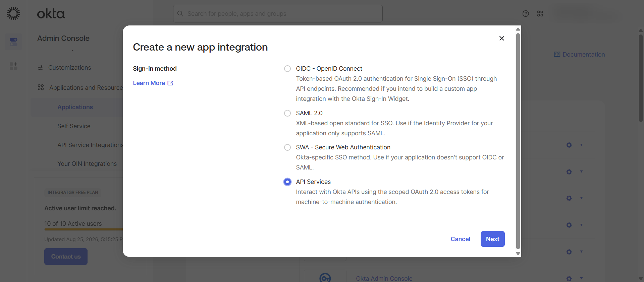644x282 pixels.
Task: Click the dialog scrollbar down arrow
Action: (x=518, y=254)
